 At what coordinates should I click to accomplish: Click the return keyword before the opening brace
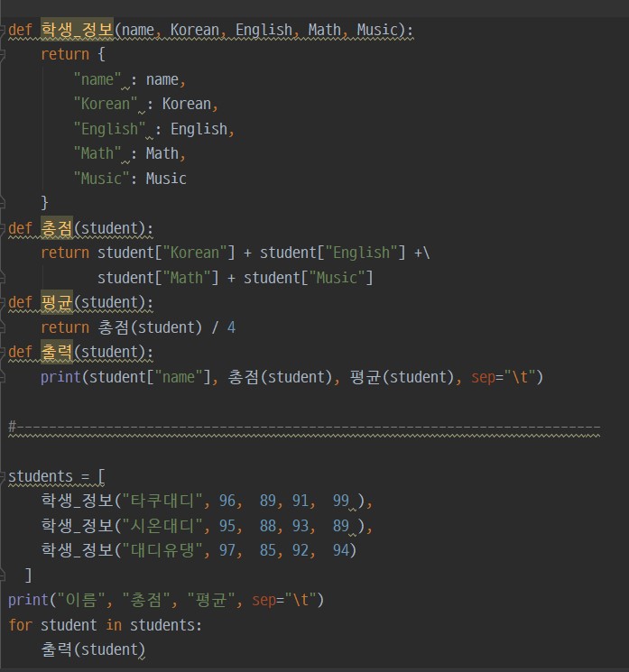(x=65, y=54)
